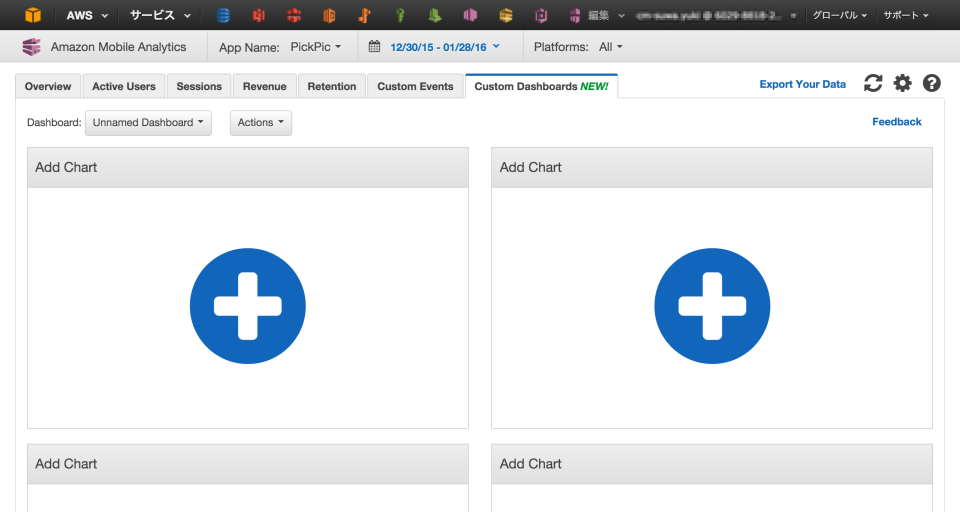Viewport: 960px width, 512px height.
Task: Add a chart in the top-left panel
Action: pos(248,306)
